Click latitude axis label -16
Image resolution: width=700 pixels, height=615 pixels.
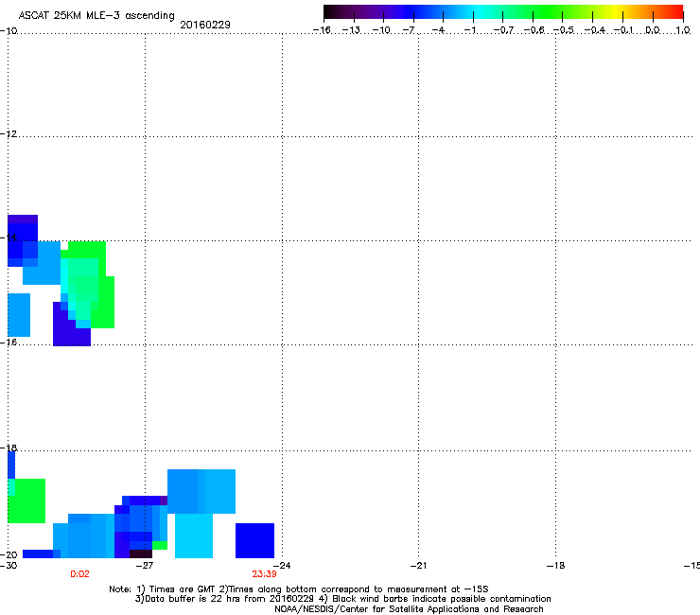click(9, 343)
